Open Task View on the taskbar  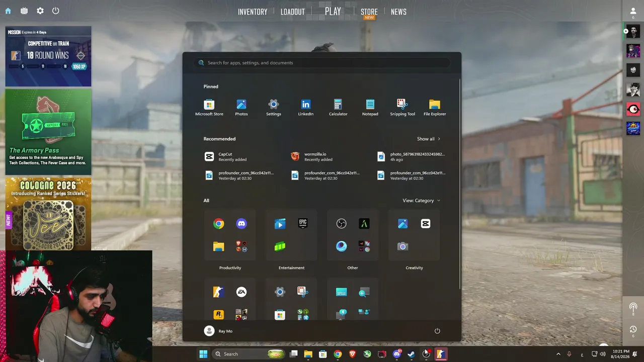(294, 354)
